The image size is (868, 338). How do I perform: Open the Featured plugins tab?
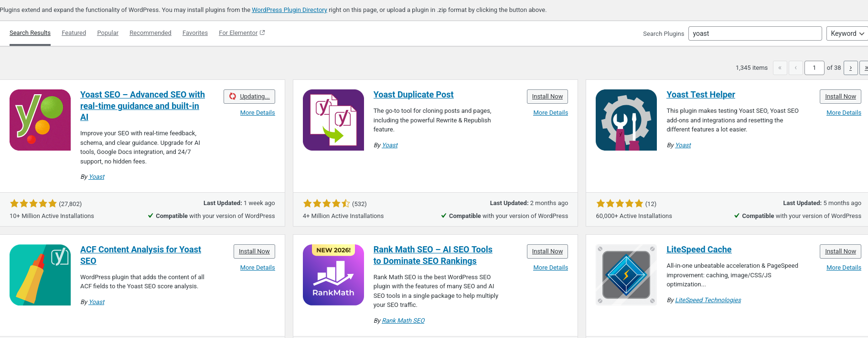point(74,33)
